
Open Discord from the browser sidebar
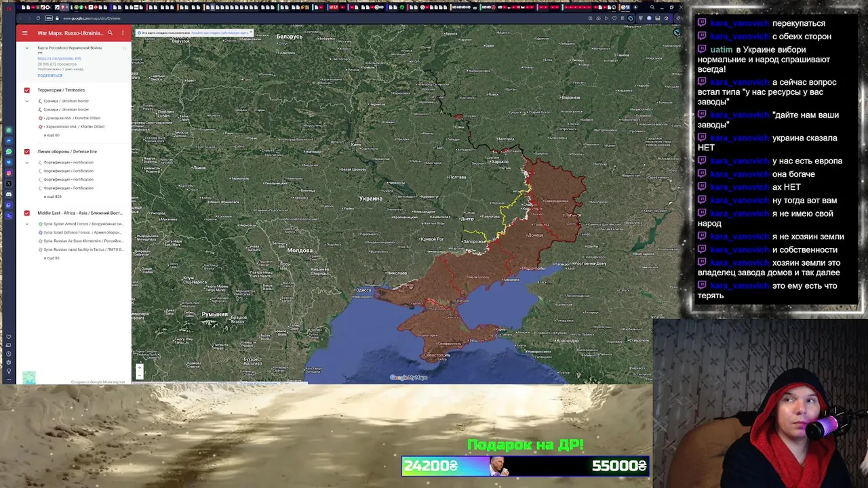(9, 195)
